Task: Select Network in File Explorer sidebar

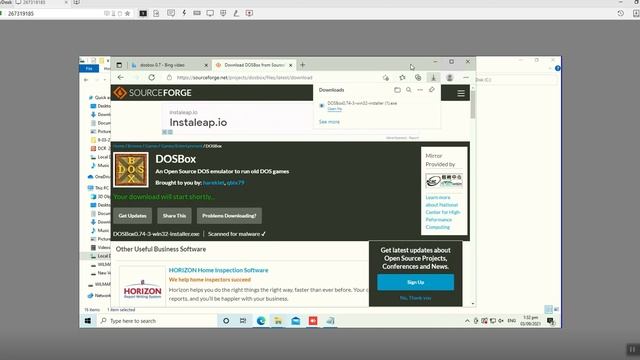Action: point(99,295)
